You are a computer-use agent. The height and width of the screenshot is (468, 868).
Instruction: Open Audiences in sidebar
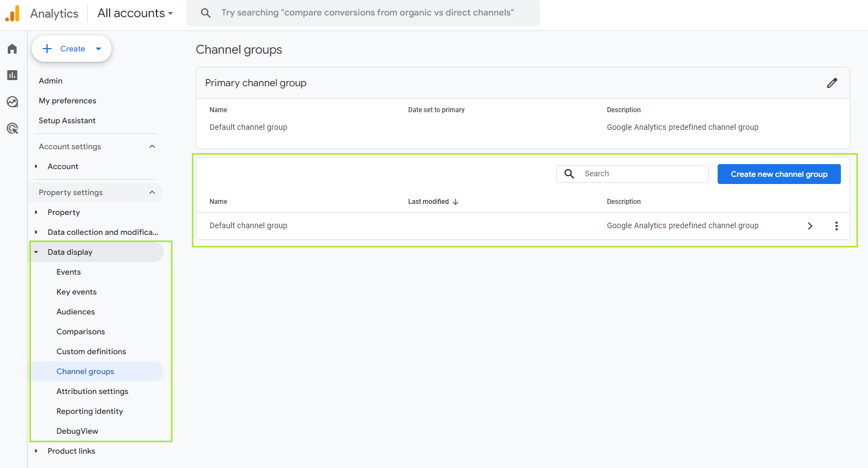[76, 312]
